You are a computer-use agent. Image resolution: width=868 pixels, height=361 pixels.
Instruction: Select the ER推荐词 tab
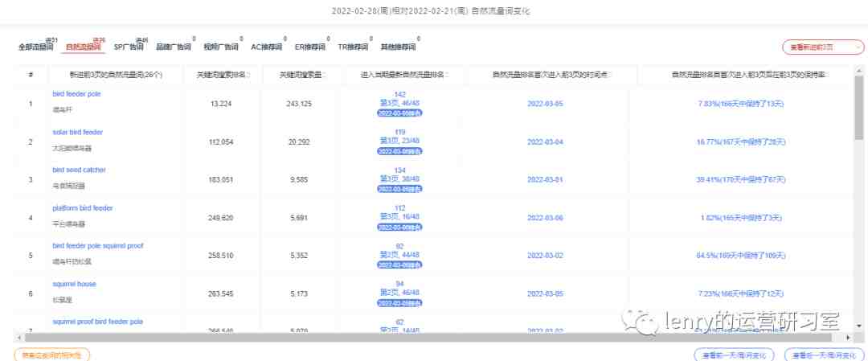(310, 47)
